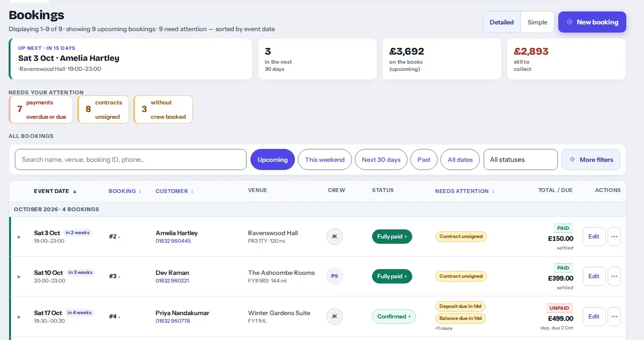
Task: Click The Ashcombe Rooms venue
Action: 282,273
